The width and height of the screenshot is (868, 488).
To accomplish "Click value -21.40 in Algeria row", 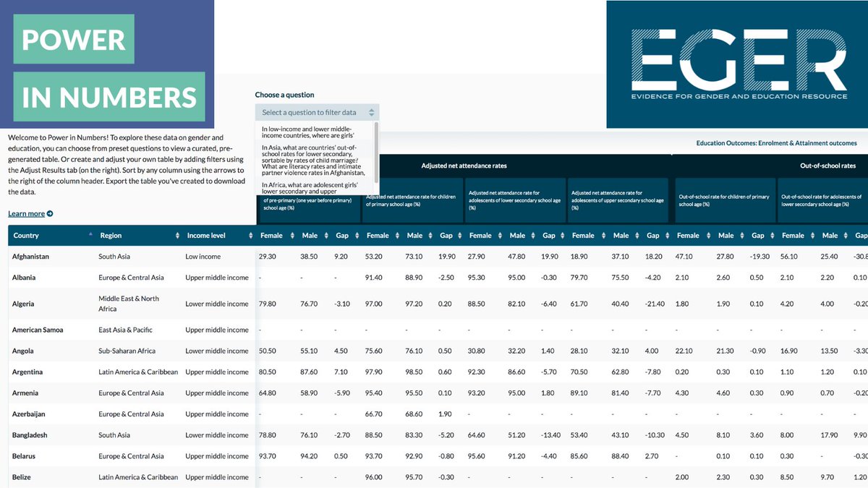I will [655, 304].
